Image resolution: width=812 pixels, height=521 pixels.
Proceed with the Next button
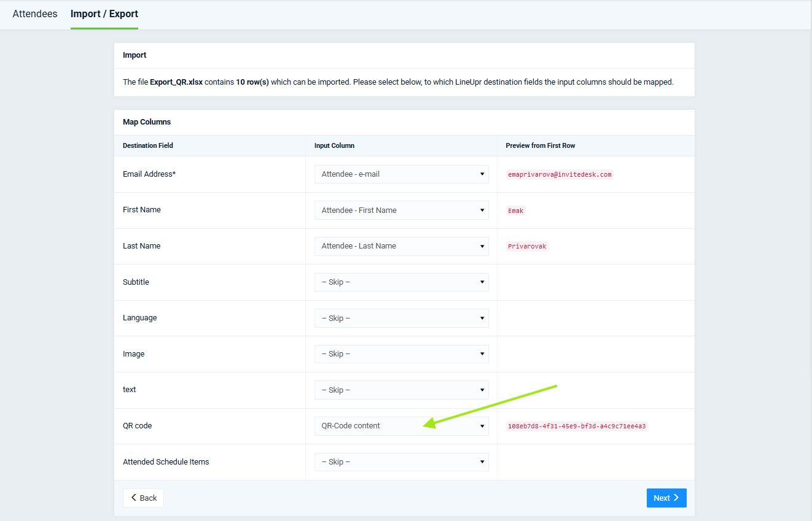tap(666, 498)
